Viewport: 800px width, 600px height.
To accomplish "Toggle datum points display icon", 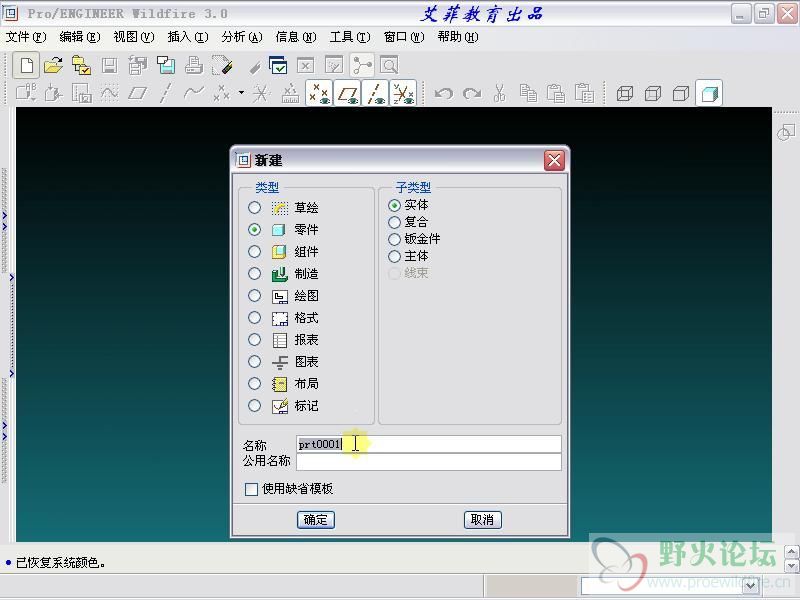I will pos(319,93).
